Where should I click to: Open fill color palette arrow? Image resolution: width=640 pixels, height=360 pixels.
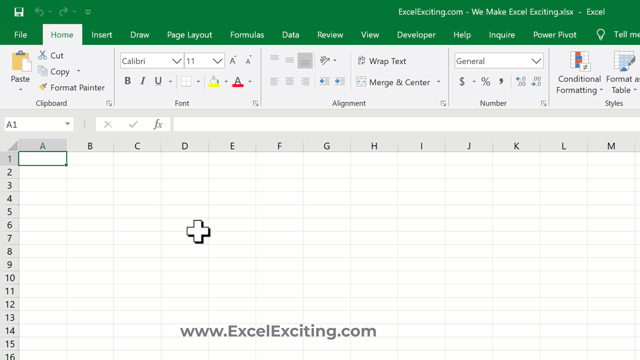point(226,82)
